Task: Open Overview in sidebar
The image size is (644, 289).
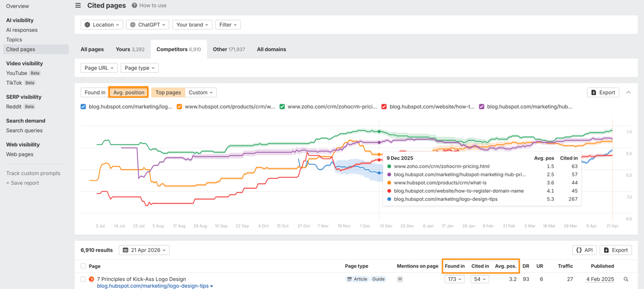Action: 18,6
